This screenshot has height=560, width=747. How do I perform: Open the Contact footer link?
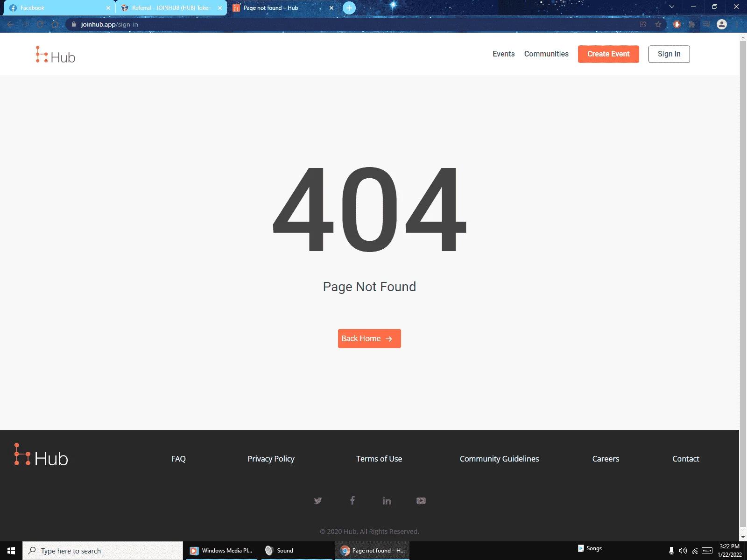pyautogui.click(x=685, y=459)
